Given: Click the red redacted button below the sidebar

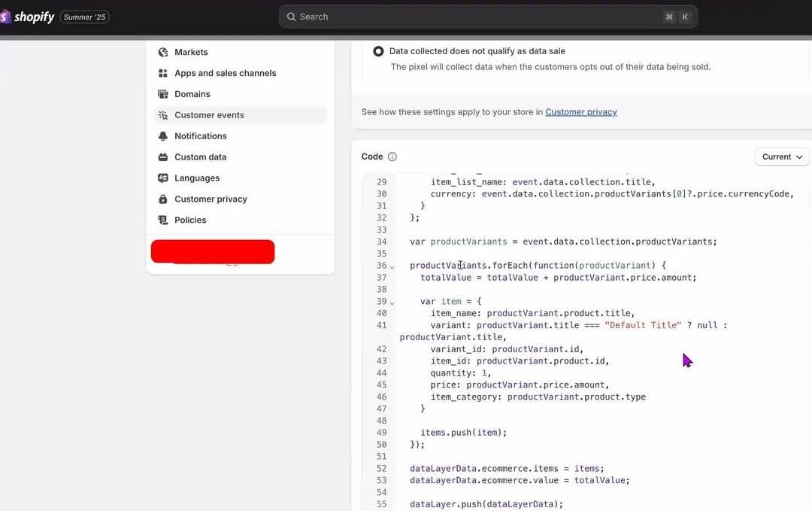Looking at the screenshot, I should (213, 251).
